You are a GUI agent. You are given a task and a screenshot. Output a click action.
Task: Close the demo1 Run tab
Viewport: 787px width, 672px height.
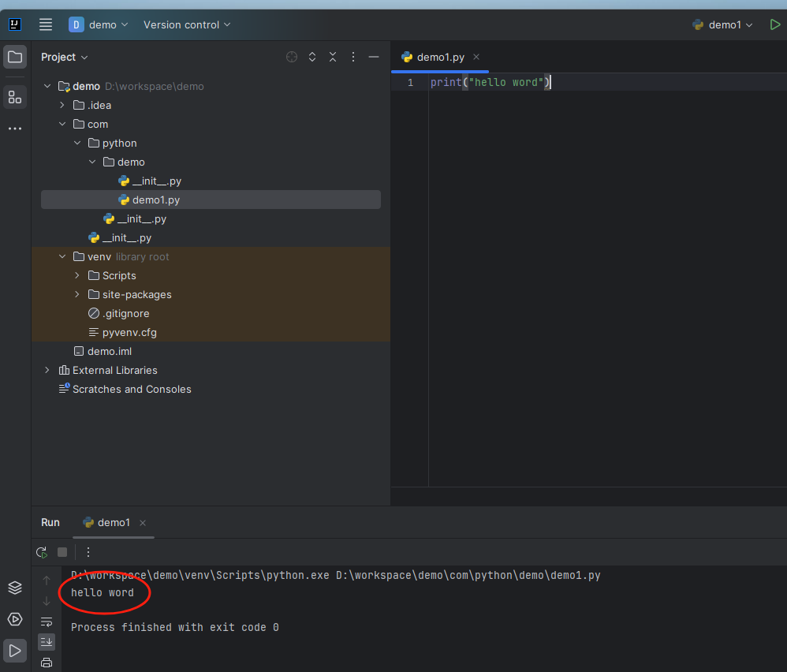tap(143, 523)
